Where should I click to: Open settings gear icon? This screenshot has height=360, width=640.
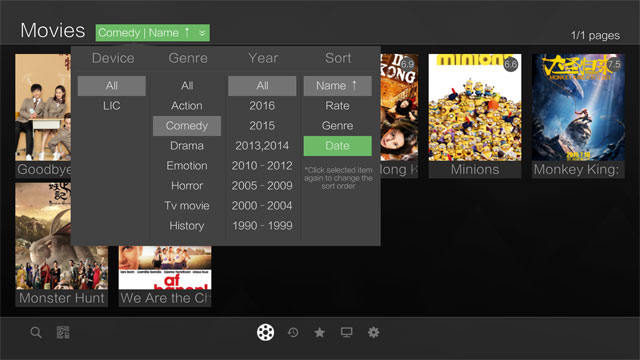click(373, 333)
